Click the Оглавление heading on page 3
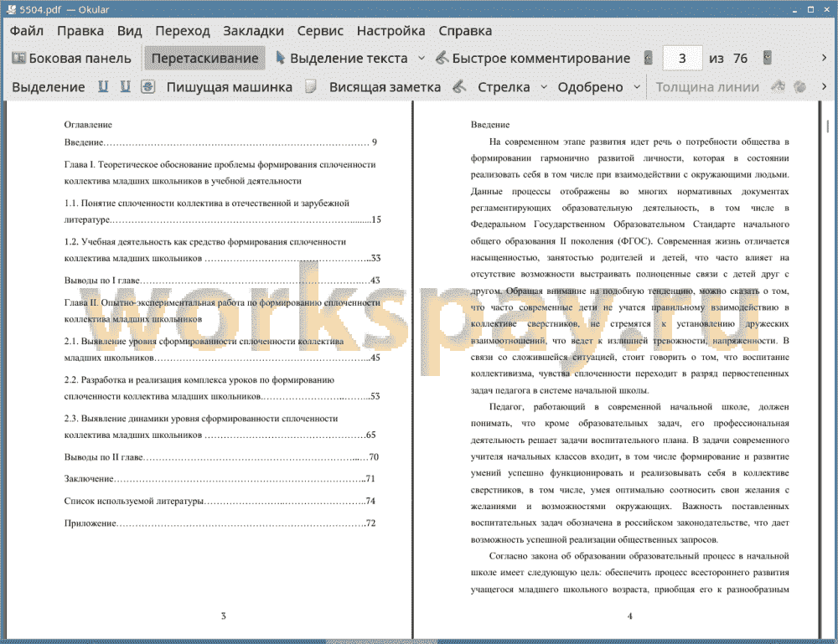The image size is (838, 644). point(88,125)
